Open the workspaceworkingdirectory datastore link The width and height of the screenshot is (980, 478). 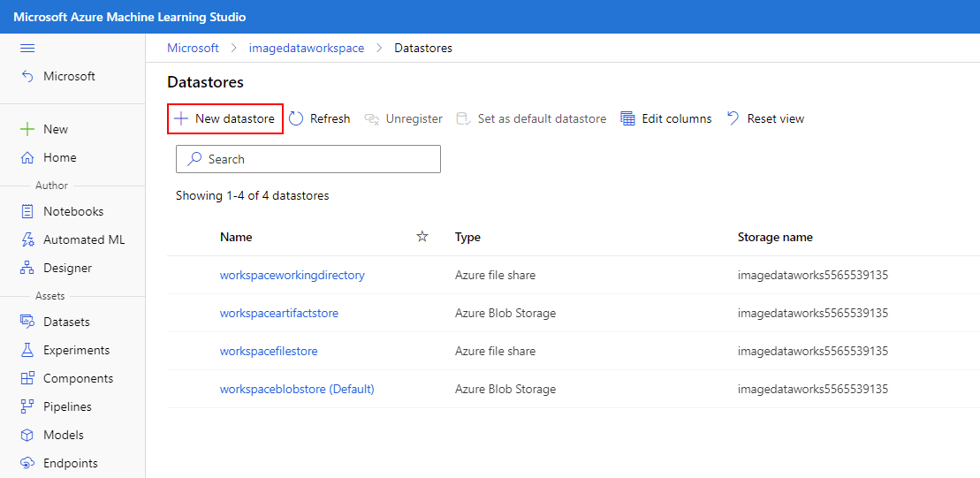pos(292,274)
